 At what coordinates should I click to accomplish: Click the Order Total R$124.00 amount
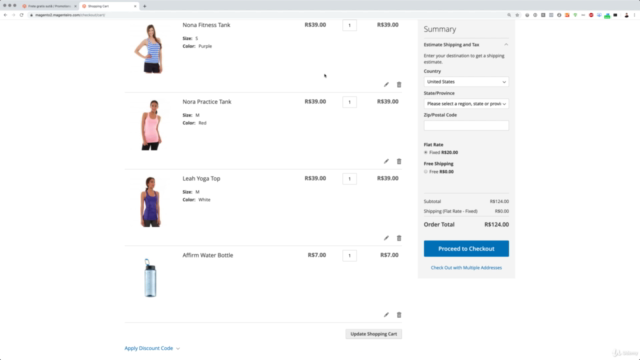(496, 224)
